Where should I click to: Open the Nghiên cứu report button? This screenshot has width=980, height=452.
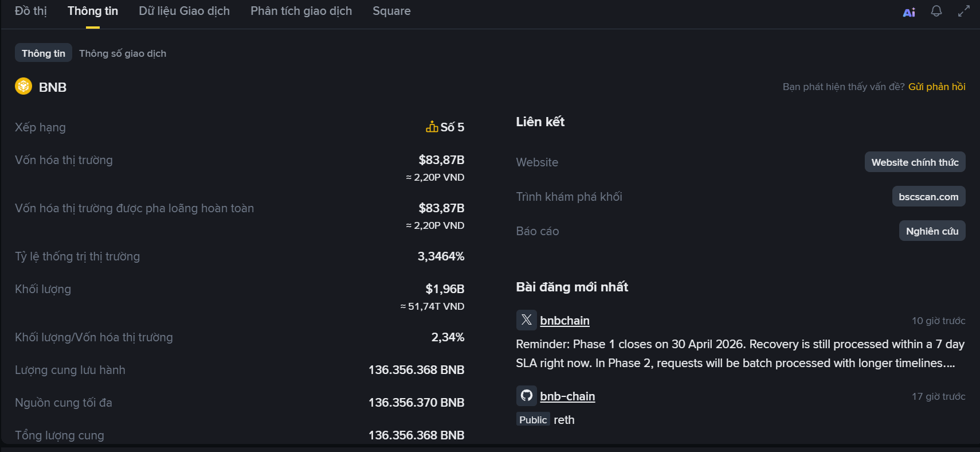coord(932,231)
